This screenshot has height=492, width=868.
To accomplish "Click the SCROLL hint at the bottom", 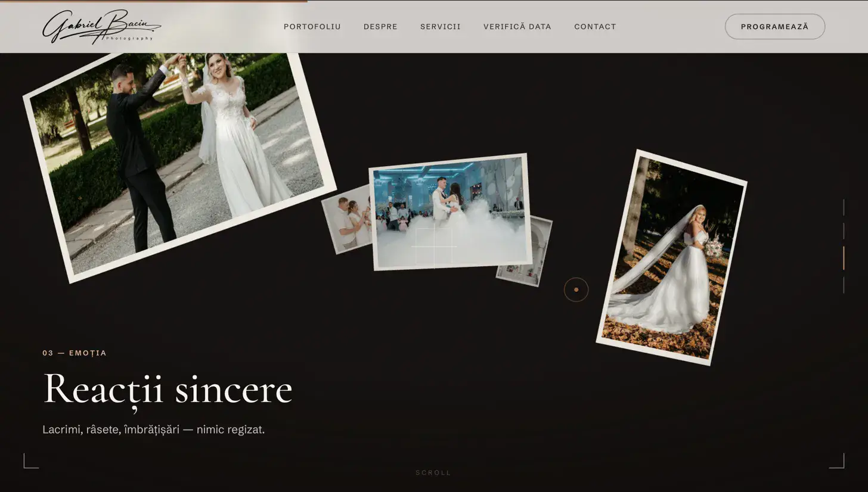I will 433,473.
